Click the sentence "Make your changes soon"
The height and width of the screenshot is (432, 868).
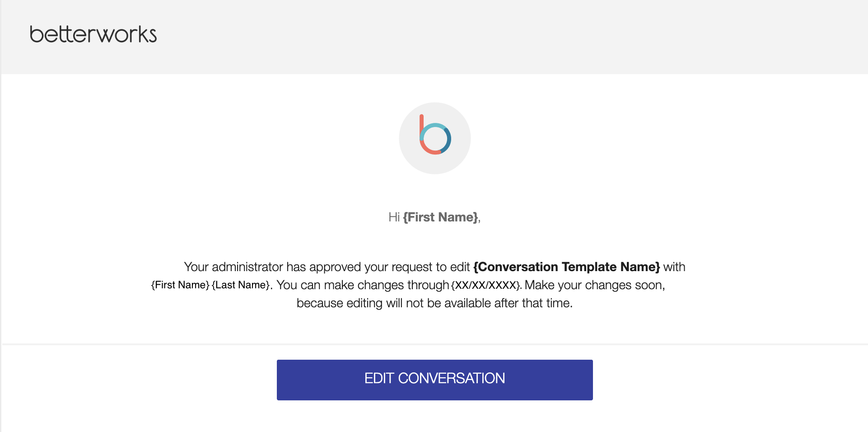(x=594, y=285)
